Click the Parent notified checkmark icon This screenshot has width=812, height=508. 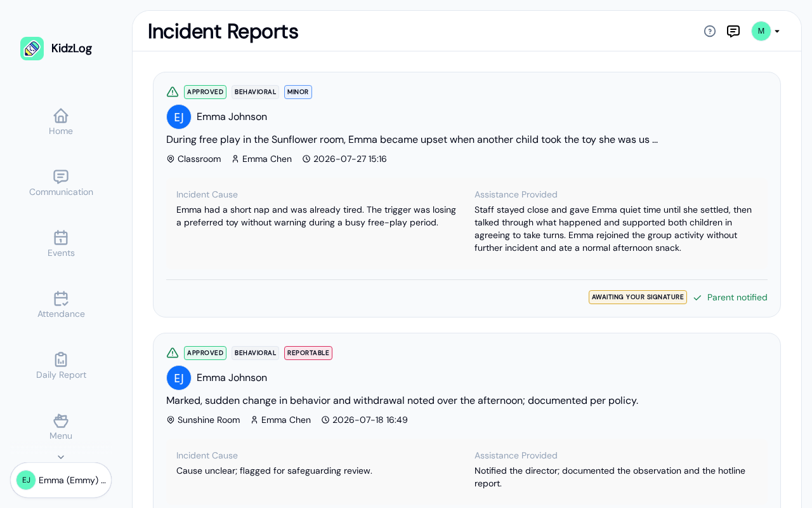coord(697,297)
